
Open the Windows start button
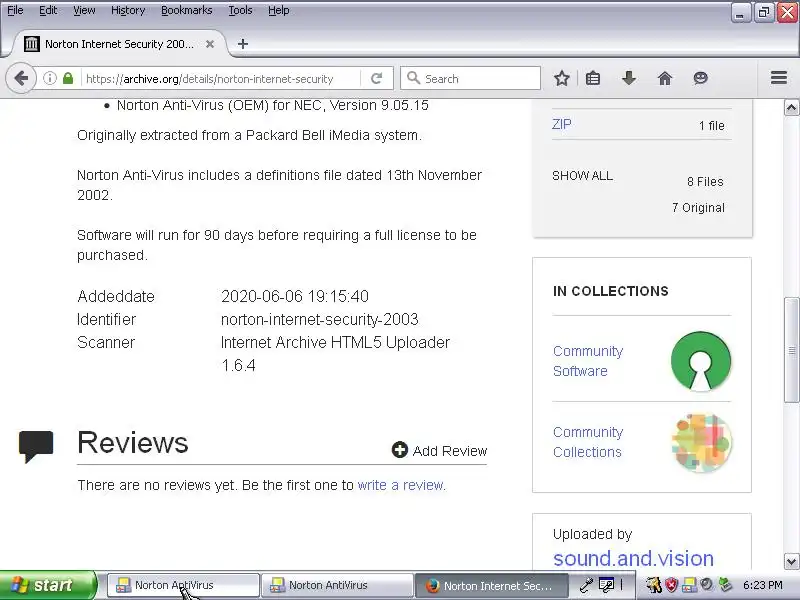click(x=48, y=585)
